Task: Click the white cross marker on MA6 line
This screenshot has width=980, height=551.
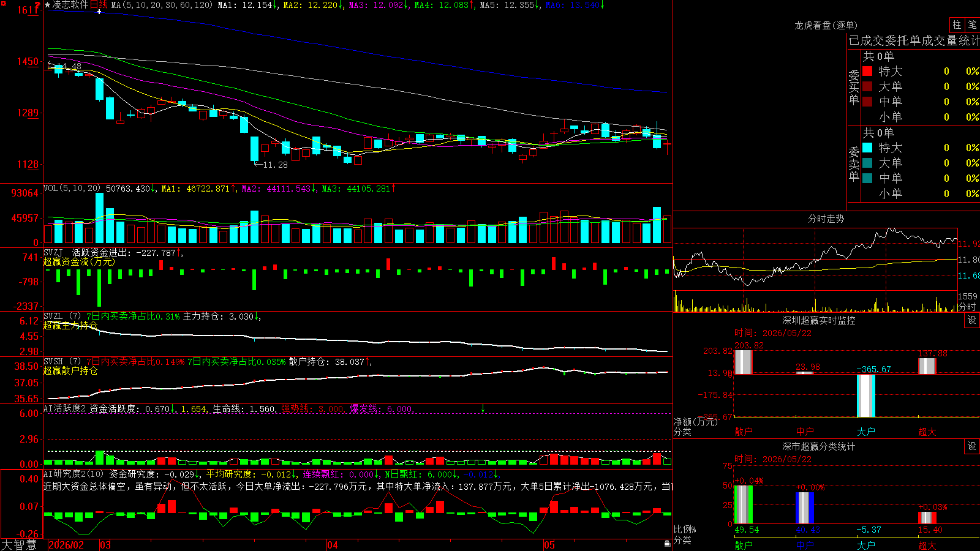Action: point(99,12)
